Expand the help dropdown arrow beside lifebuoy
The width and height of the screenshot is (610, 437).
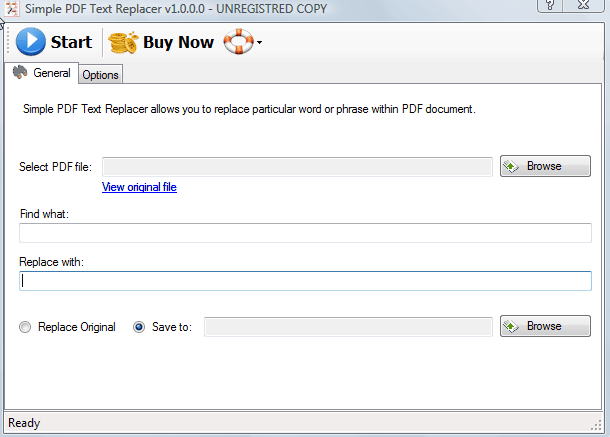click(259, 42)
